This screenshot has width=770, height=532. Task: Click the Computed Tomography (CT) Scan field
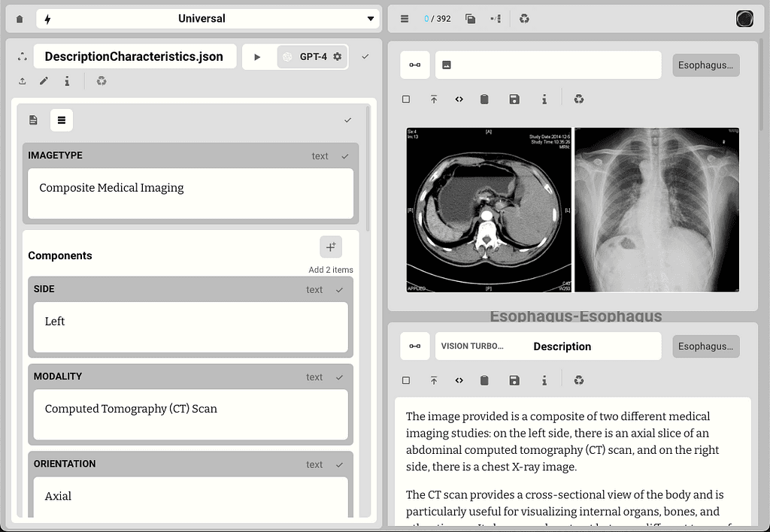click(x=190, y=414)
